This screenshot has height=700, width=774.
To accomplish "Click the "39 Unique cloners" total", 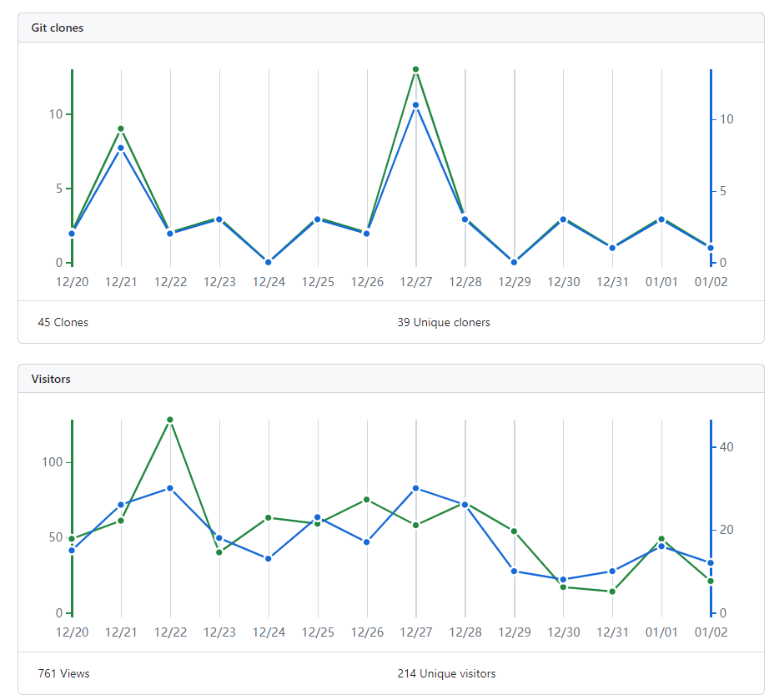I will coord(444,322).
